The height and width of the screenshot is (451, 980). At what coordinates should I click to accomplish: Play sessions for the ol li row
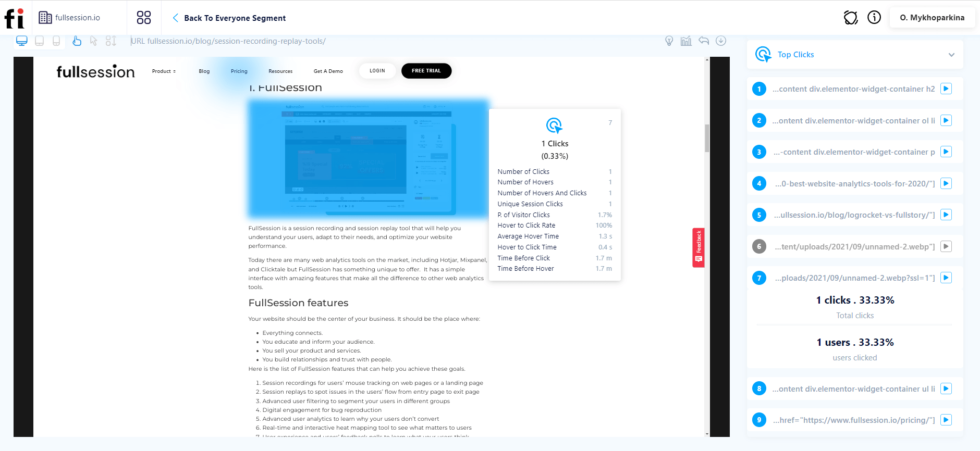(x=946, y=120)
